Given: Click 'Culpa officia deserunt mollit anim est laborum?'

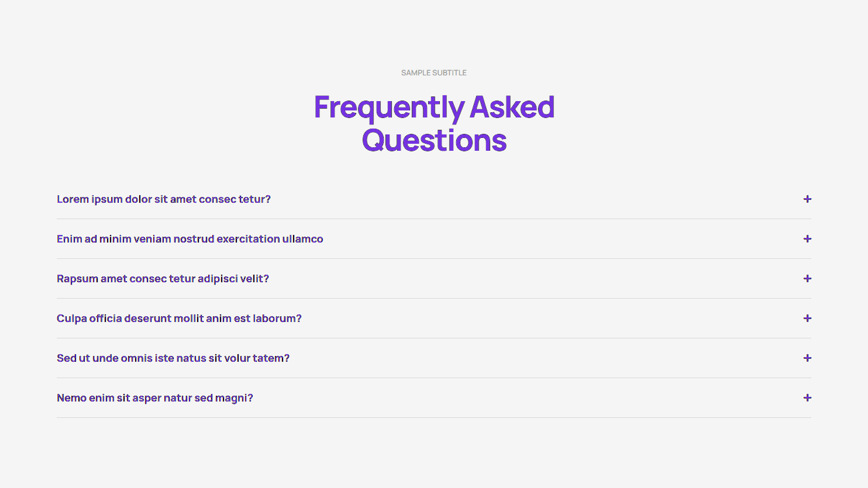Looking at the screenshot, I should 179,318.
